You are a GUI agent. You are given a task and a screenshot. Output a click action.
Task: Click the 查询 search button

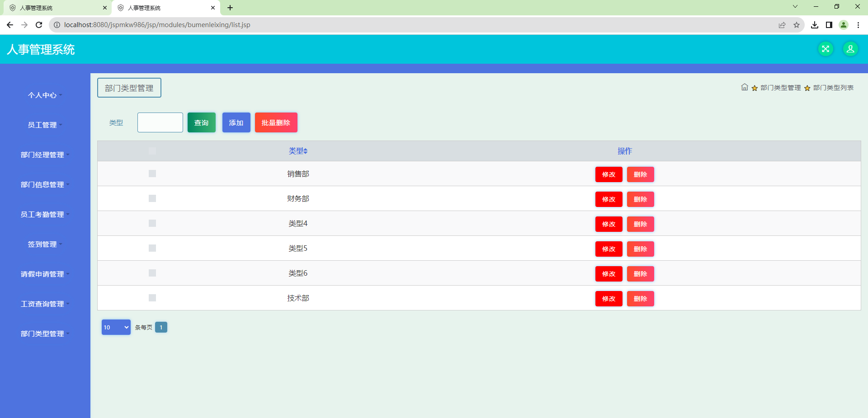coord(201,122)
